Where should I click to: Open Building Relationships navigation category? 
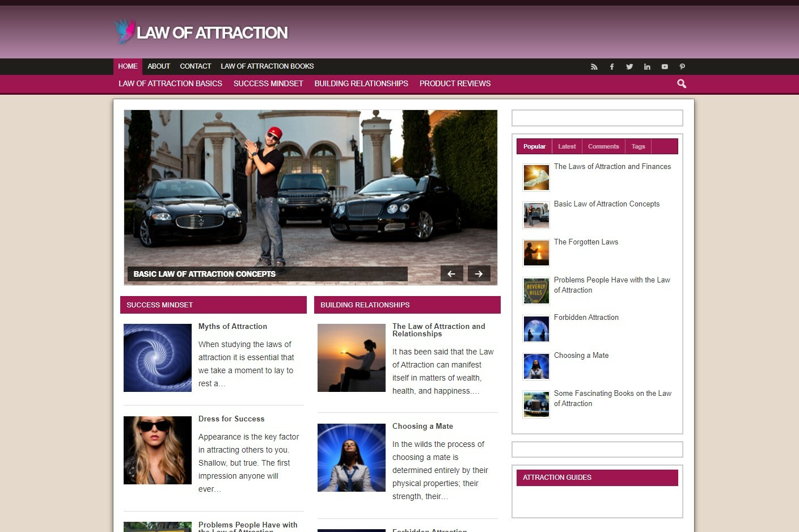pos(361,83)
